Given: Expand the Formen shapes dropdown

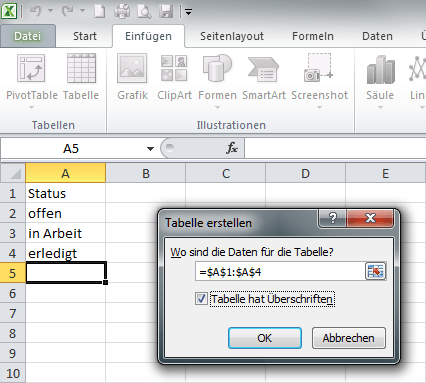Looking at the screenshot, I should tap(217, 107).
